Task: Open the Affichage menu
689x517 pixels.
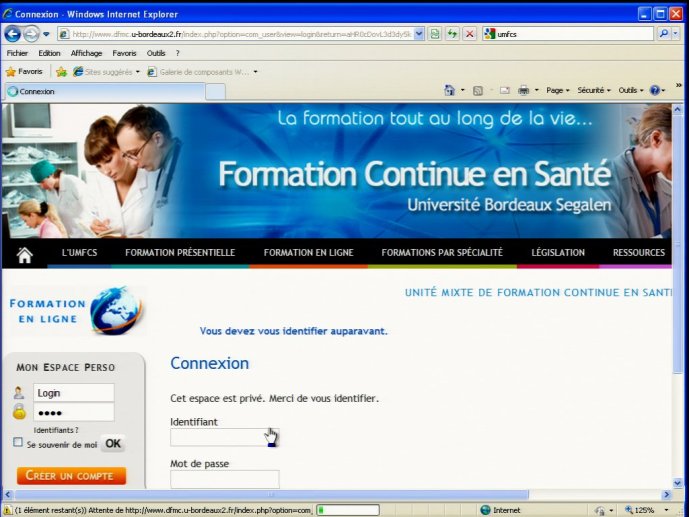Action: point(86,53)
